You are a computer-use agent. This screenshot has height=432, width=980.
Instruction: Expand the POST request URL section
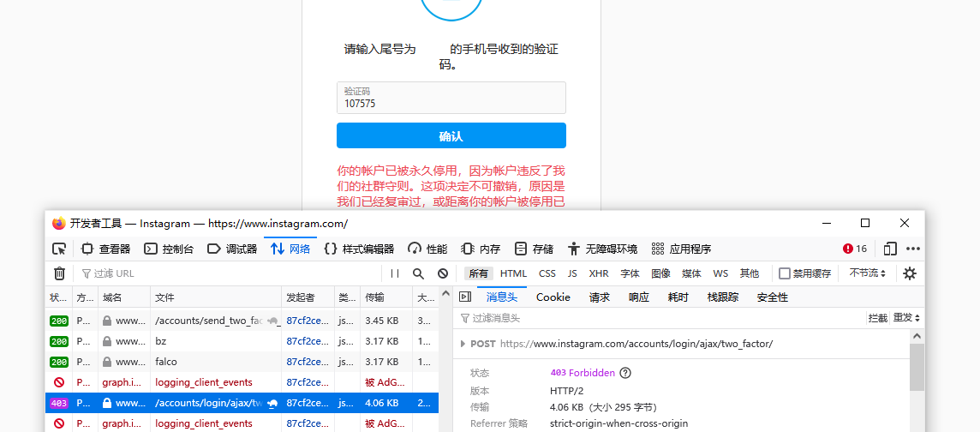(x=463, y=344)
